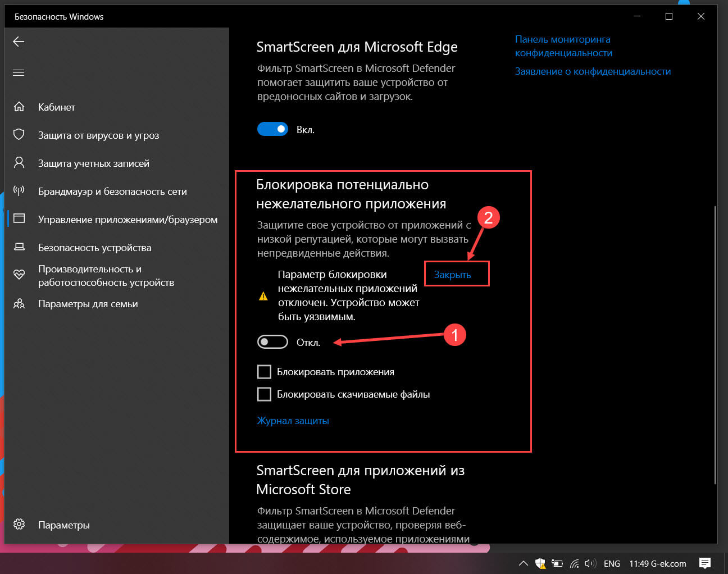
Task: Maximize the Безопасность Windows window
Action: [668, 16]
